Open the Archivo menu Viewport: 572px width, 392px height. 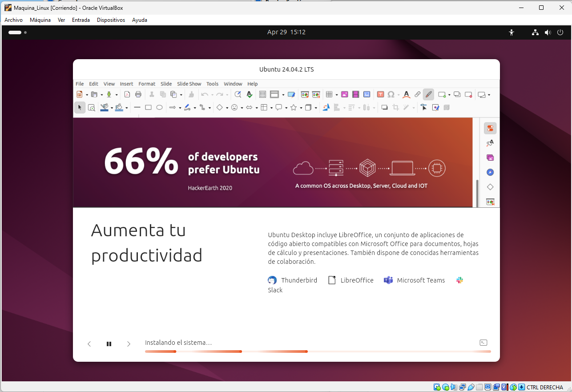pyautogui.click(x=13, y=20)
